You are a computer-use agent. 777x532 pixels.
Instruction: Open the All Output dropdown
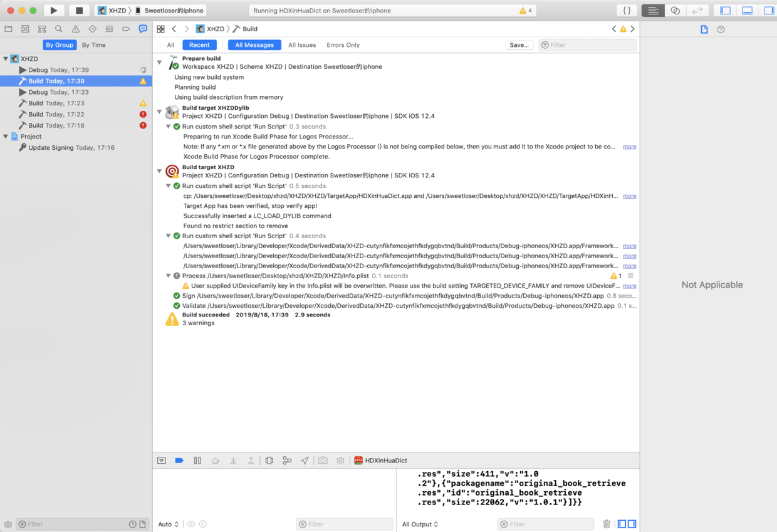click(420, 524)
